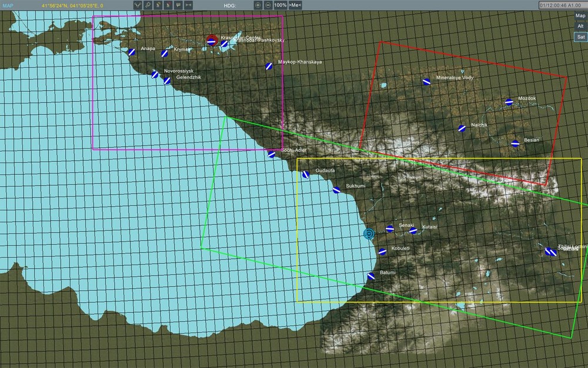
Task: Click the MAP label in the top bar
Action: coord(7,5)
